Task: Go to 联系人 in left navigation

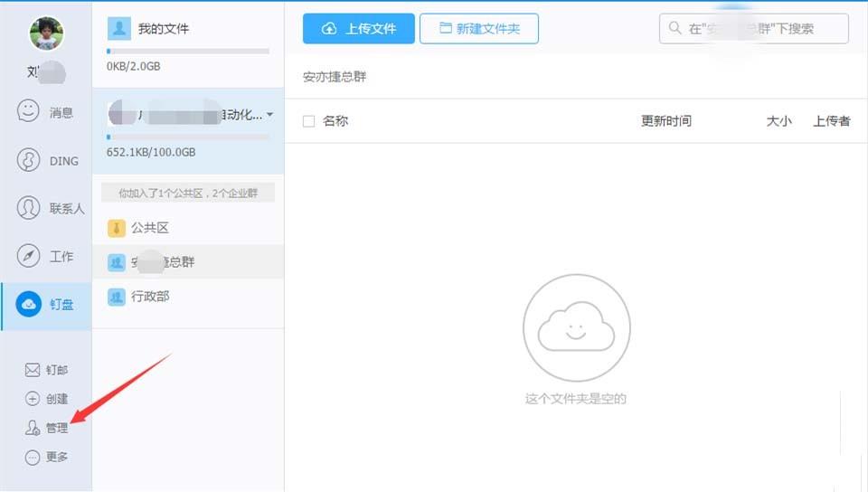Action: [67, 209]
